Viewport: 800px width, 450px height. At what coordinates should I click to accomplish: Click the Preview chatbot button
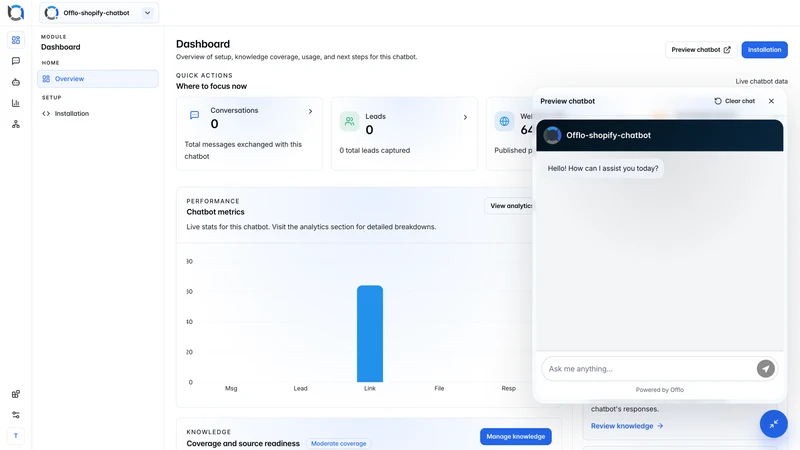coord(701,49)
